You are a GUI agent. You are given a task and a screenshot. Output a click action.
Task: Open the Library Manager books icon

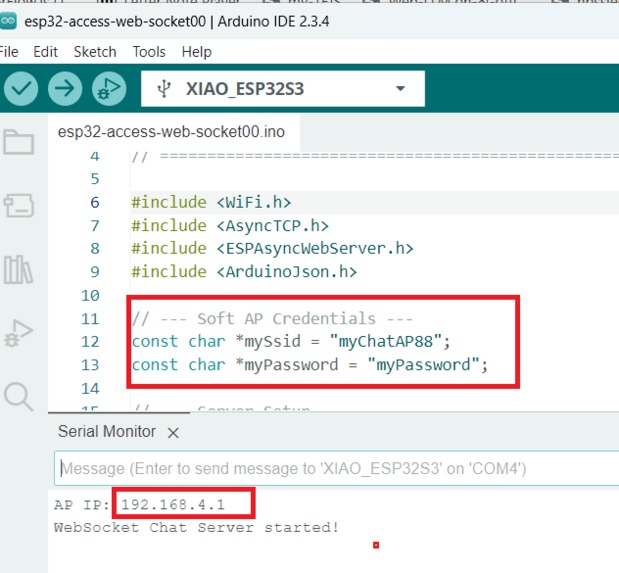click(18, 269)
